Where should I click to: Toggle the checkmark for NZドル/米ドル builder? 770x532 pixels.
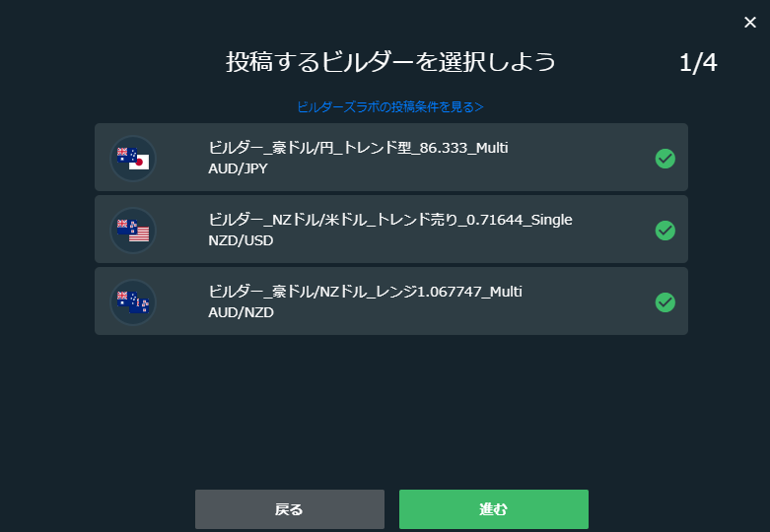point(665,231)
